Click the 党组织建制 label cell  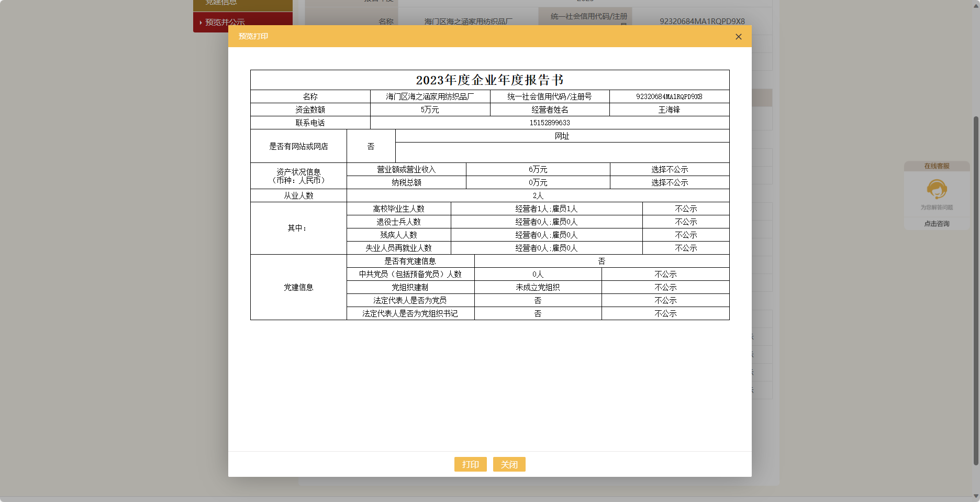pos(410,287)
